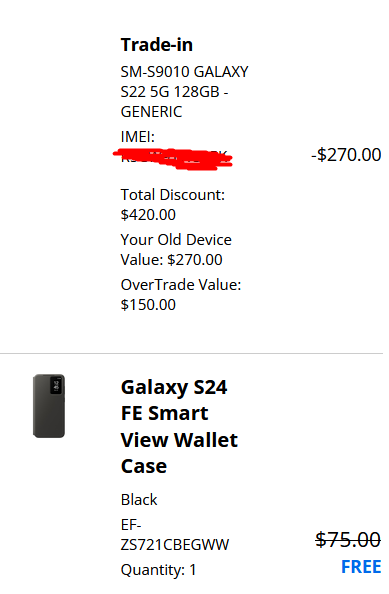Click the crossed-out $75.00 price
Image resolution: width=389 pixels, height=594 pixels.
point(348,539)
